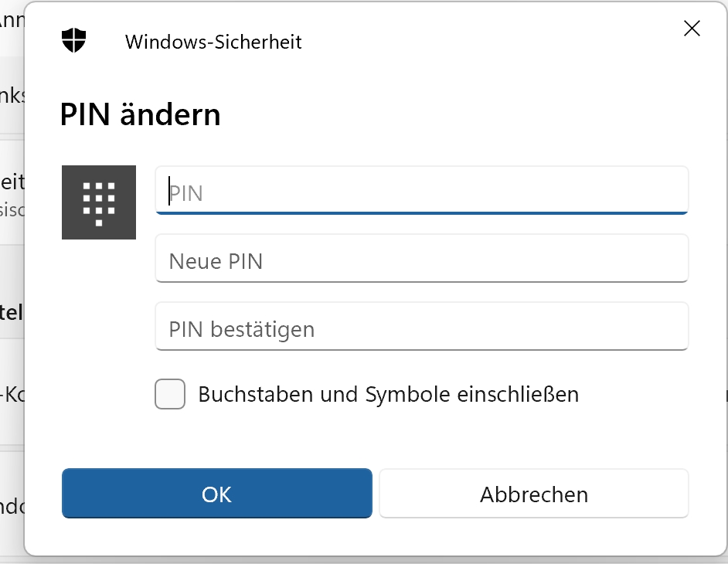Click the partially hidden bold 'tel' text
This screenshot has width=728, height=564.
click(x=12, y=313)
